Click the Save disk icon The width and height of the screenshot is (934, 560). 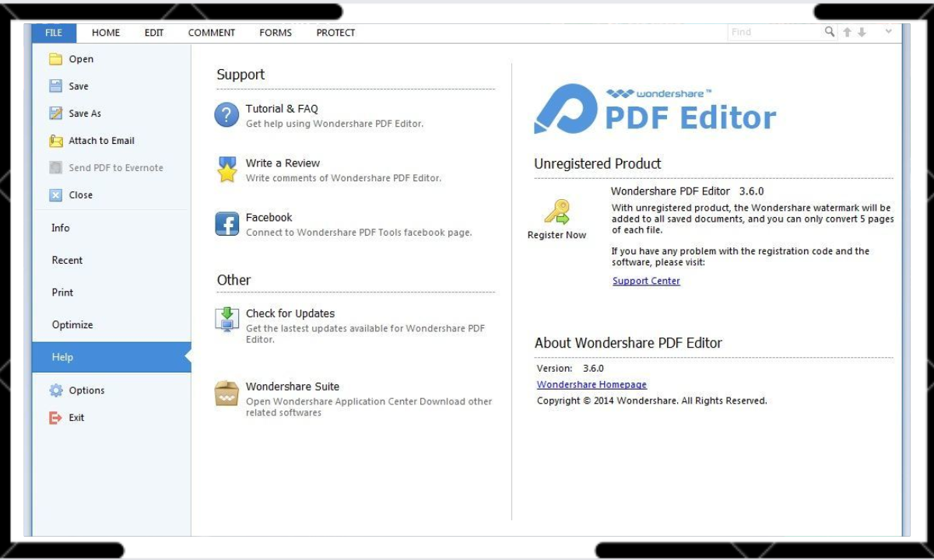point(55,86)
